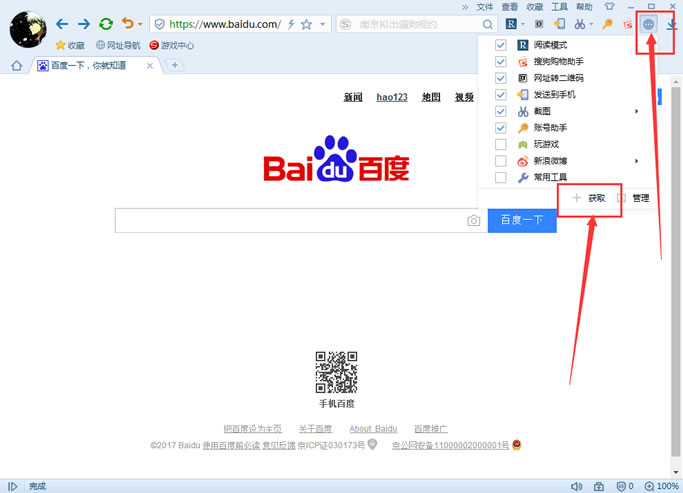Click the security shield in the address bar
Screen dimensions: 683x493
[x=159, y=24]
